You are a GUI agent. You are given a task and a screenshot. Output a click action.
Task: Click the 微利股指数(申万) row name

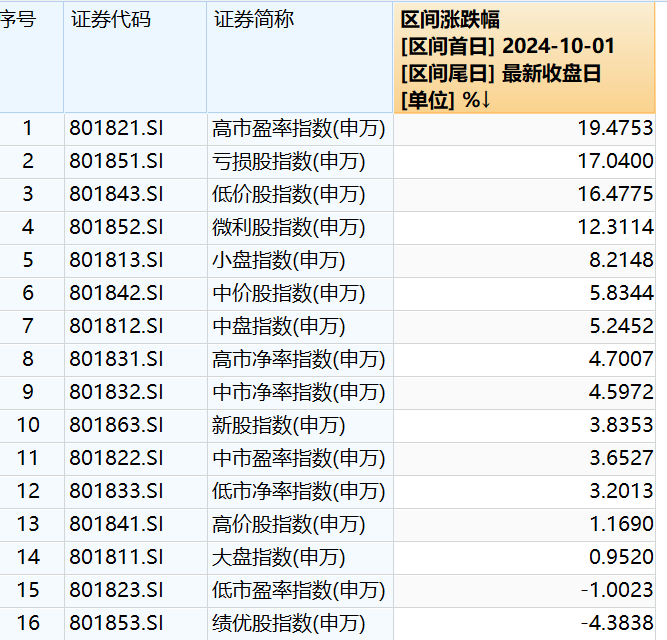click(288, 227)
